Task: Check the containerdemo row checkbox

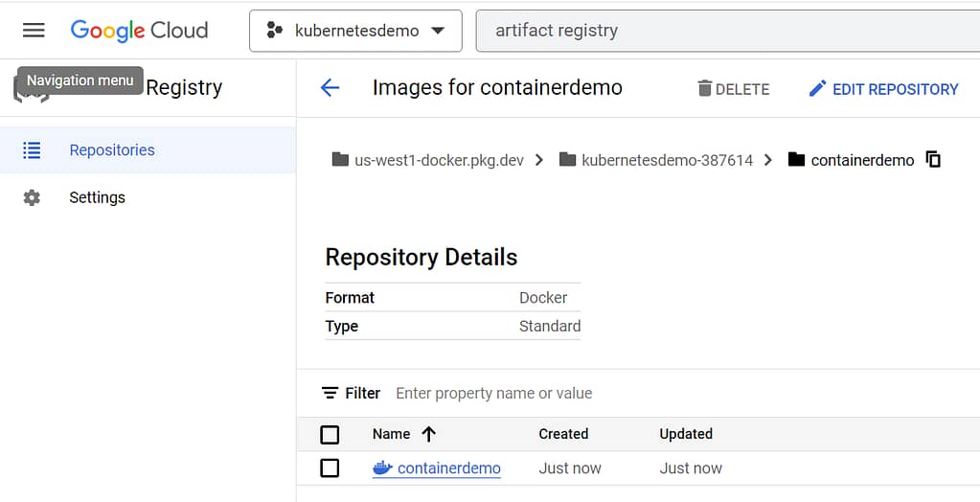Action: (330, 468)
